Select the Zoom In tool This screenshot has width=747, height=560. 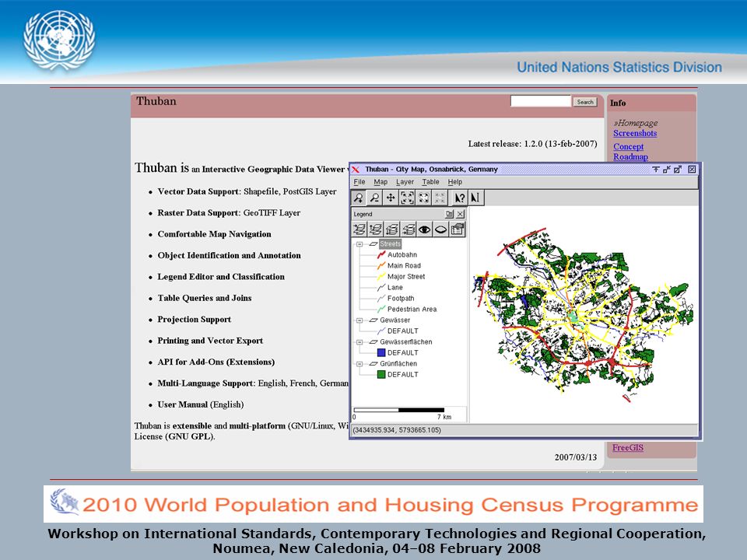(x=358, y=198)
